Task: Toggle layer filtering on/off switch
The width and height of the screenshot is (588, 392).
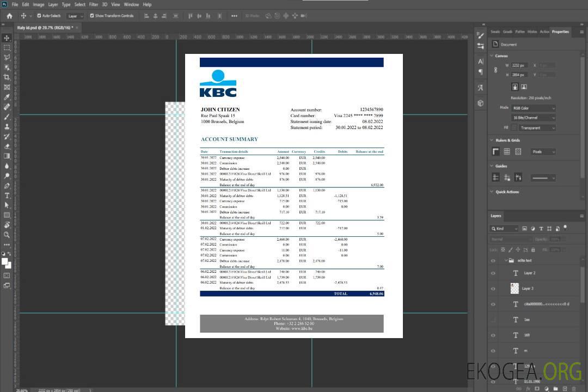Action: (x=565, y=228)
